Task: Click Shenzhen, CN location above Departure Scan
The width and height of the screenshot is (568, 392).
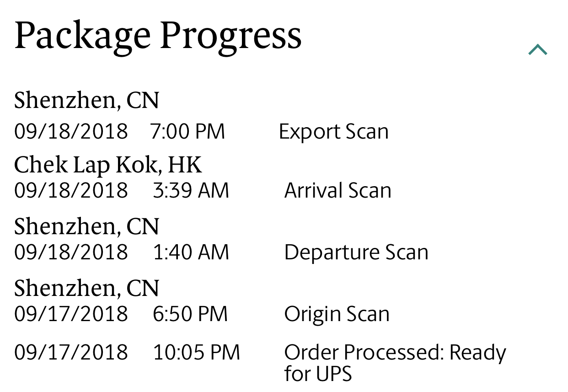Action: (86, 226)
